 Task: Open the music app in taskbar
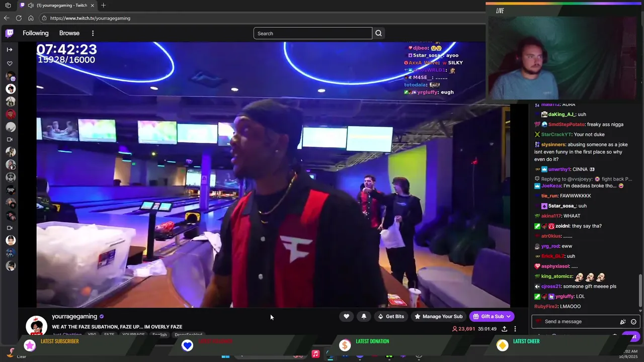point(315,354)
